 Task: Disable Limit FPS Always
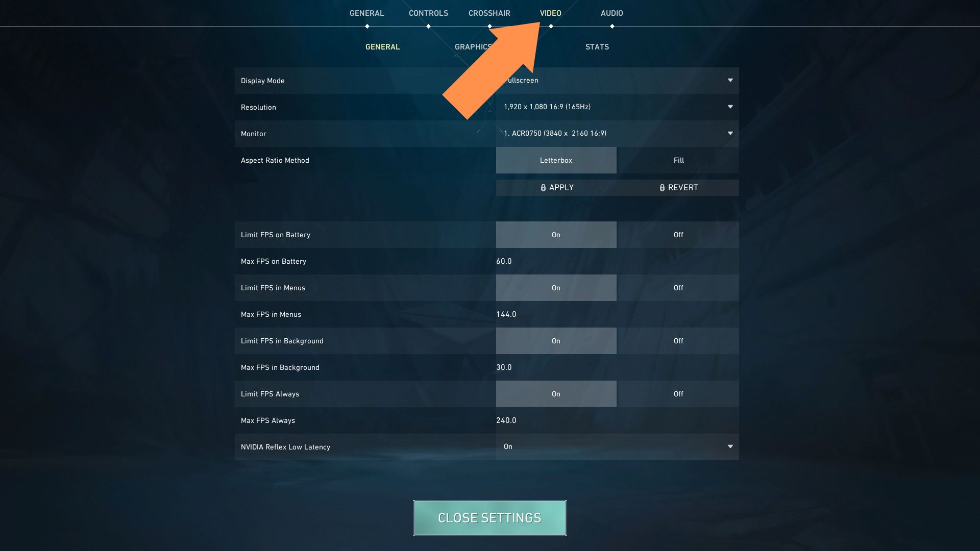coord(678,393)
